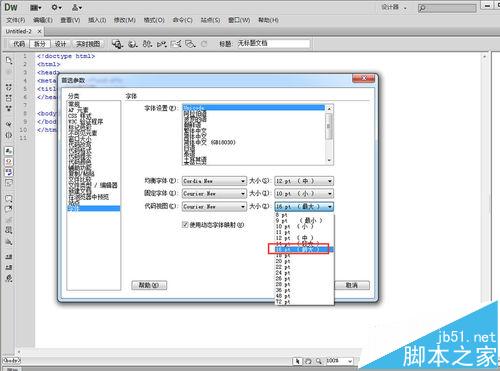500x371 pixels.
Task: Choose the Zoom tool in status bar
Action: (319, 361)
